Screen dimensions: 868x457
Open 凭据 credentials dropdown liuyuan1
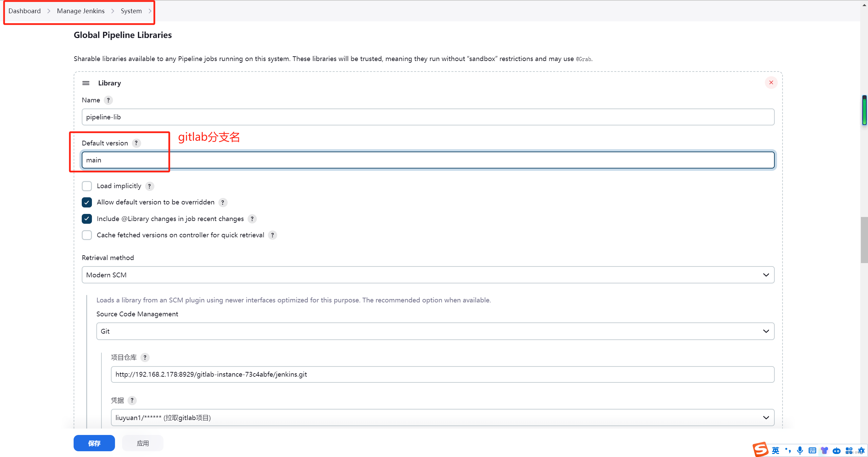[x=442, y=418]
